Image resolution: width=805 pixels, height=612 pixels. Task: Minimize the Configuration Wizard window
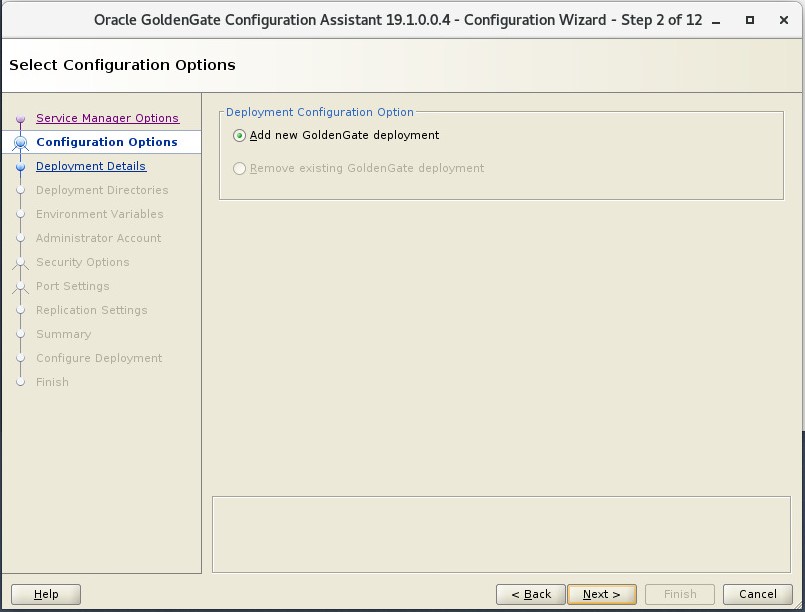pos(716,21)
